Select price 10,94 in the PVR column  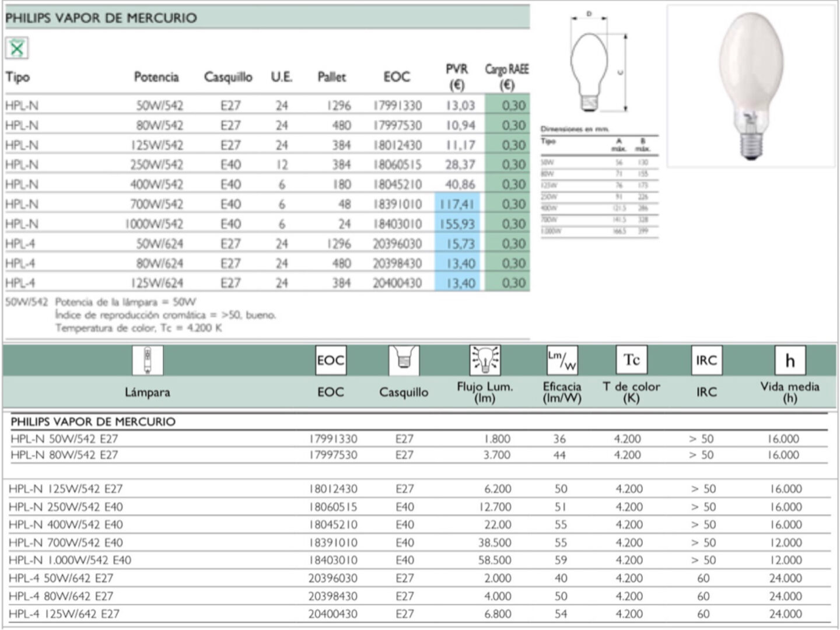(460, 125)
